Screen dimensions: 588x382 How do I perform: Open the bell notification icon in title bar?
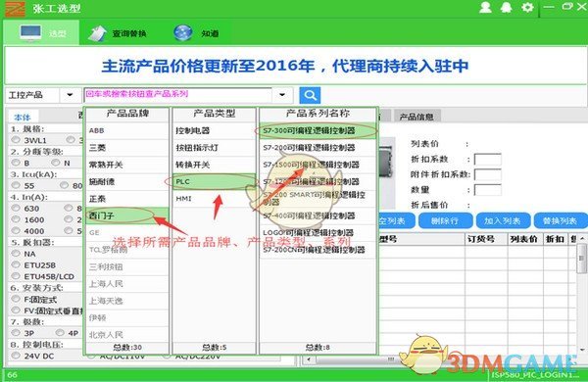507,8
